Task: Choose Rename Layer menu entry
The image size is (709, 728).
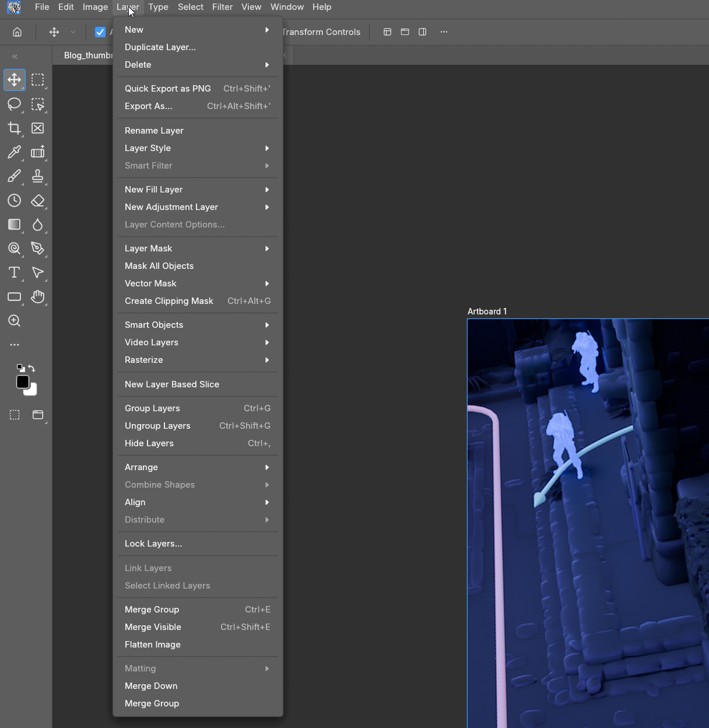Action: click(x=198, y=131)
